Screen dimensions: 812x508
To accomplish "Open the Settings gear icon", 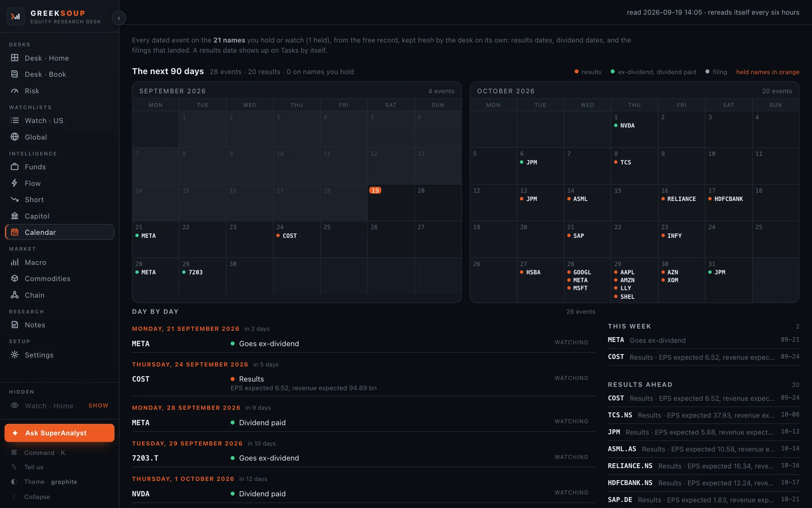I will [15, 355].
